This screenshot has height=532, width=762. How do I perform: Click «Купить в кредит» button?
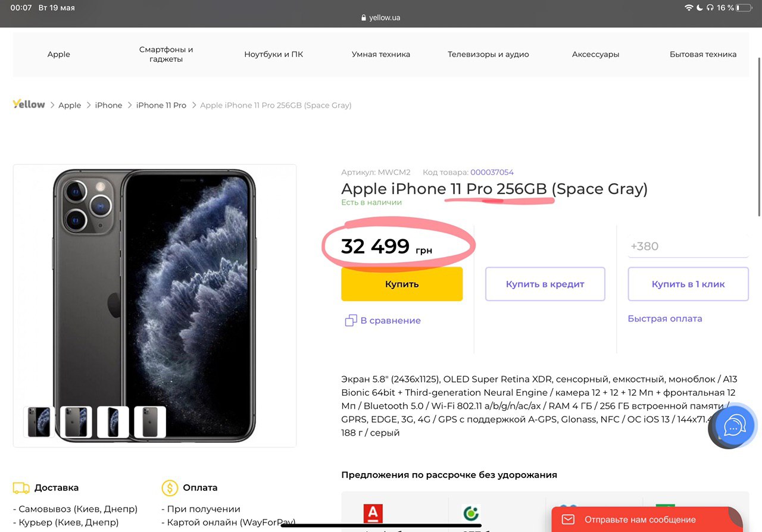[545, 284]
